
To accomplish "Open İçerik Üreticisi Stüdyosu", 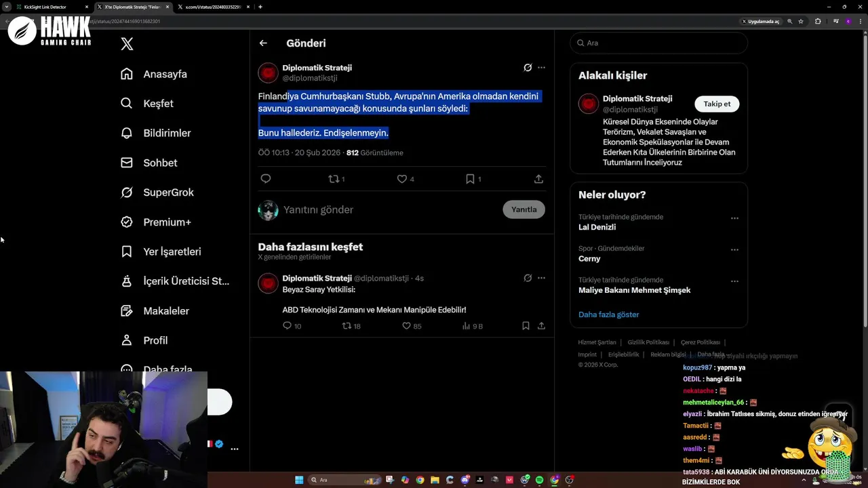I will pos(174,281).
